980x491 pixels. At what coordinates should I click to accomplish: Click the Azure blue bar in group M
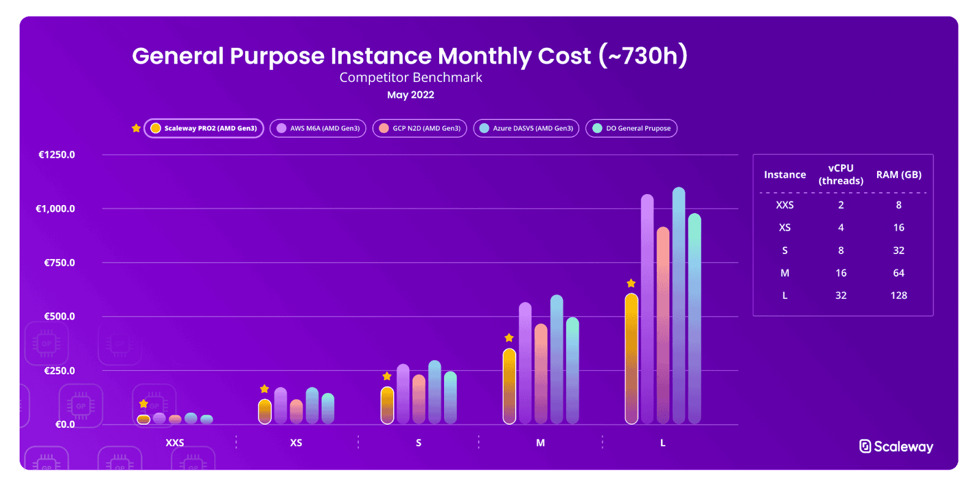point(557,359)
